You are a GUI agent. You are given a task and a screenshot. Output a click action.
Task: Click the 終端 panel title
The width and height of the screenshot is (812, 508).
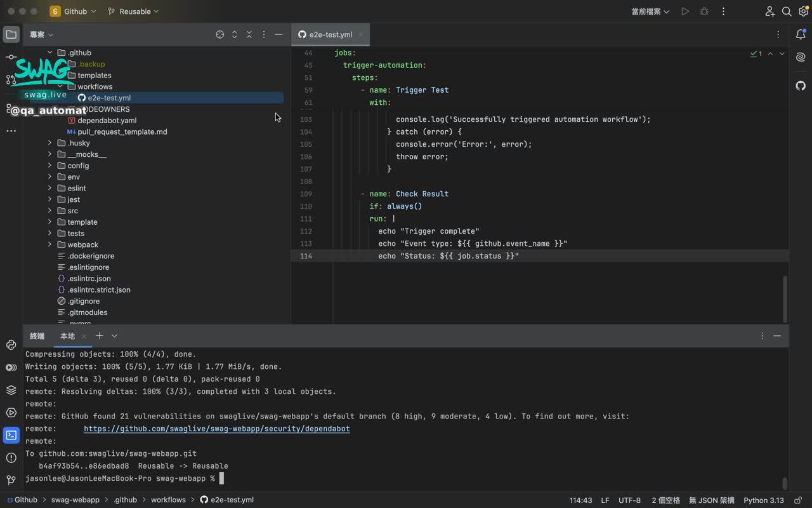point(37,336)
